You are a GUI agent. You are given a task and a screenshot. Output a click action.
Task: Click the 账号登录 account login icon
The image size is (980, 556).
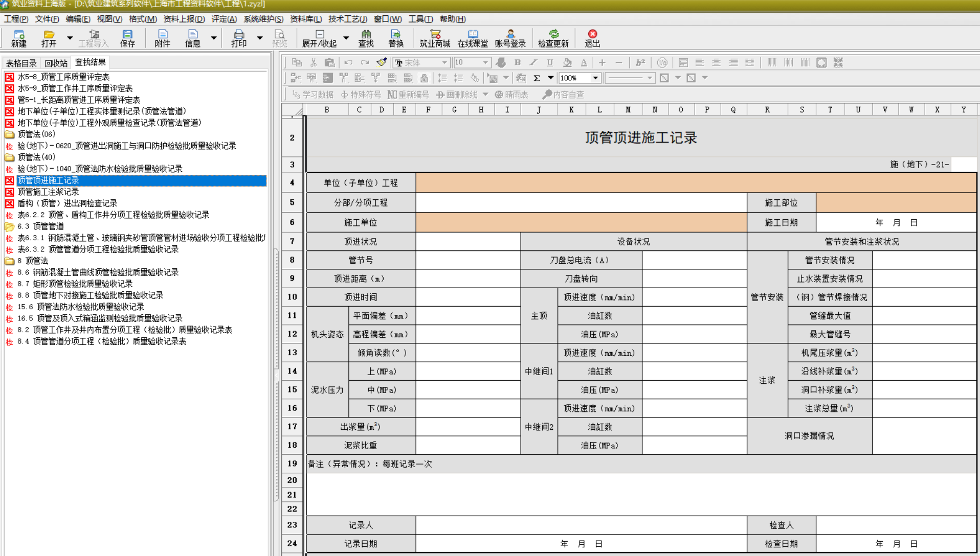(x=510, y=38)
